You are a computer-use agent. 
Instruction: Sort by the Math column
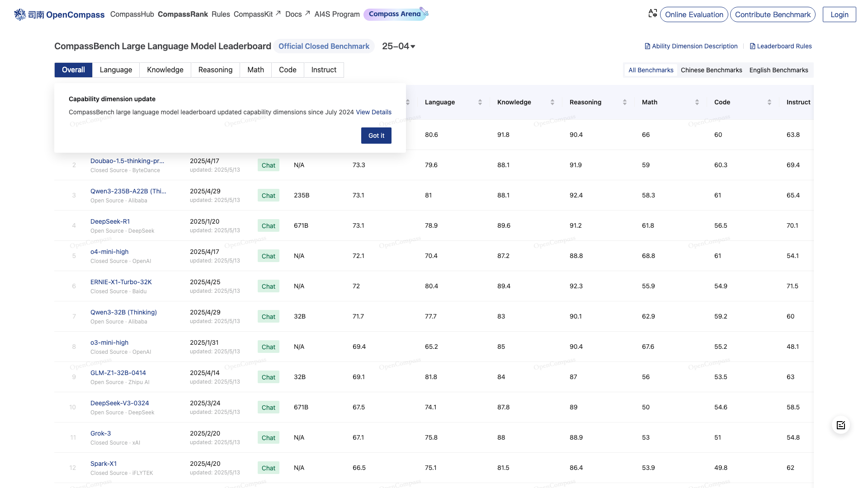tap(697, 102)
